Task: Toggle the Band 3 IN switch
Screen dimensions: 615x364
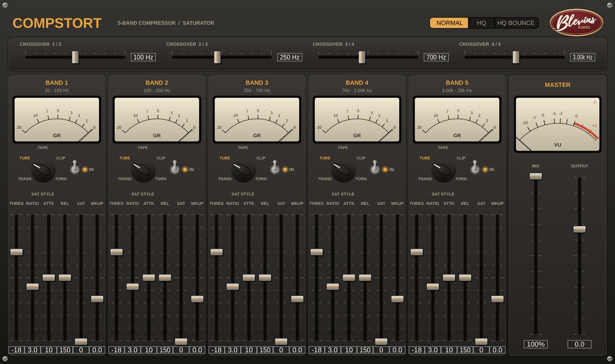Action: coord(275,167)
